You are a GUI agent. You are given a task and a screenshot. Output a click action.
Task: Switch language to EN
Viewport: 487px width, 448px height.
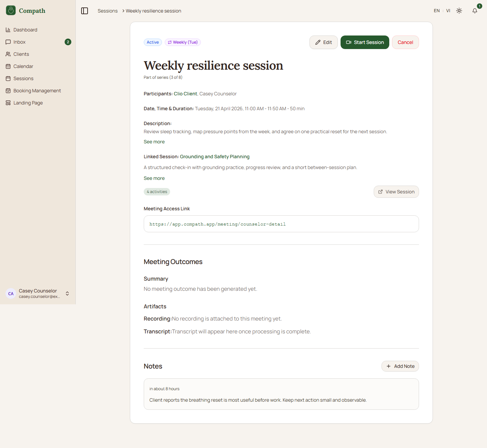pyautogui.click(x=437, y=11)
